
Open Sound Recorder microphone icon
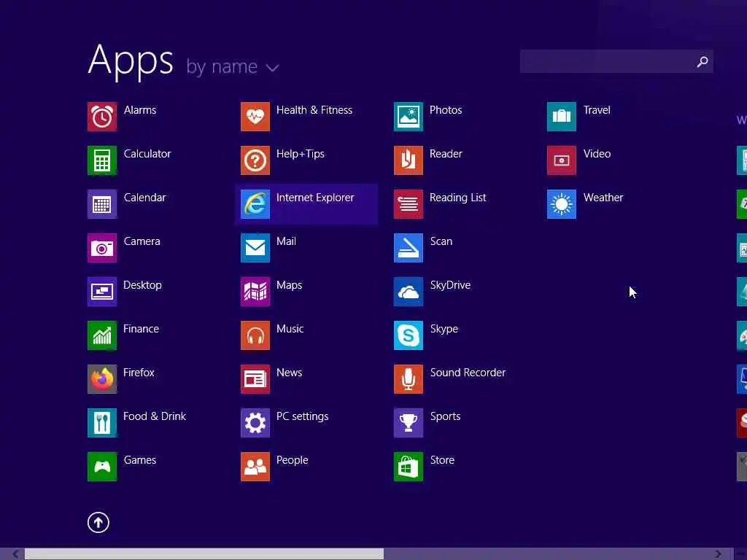(x=409, y=379)
